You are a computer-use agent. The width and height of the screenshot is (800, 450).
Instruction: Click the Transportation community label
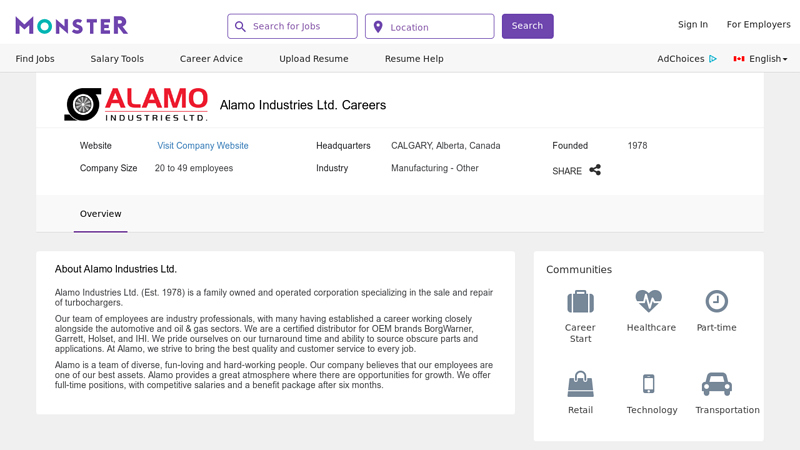728,410
